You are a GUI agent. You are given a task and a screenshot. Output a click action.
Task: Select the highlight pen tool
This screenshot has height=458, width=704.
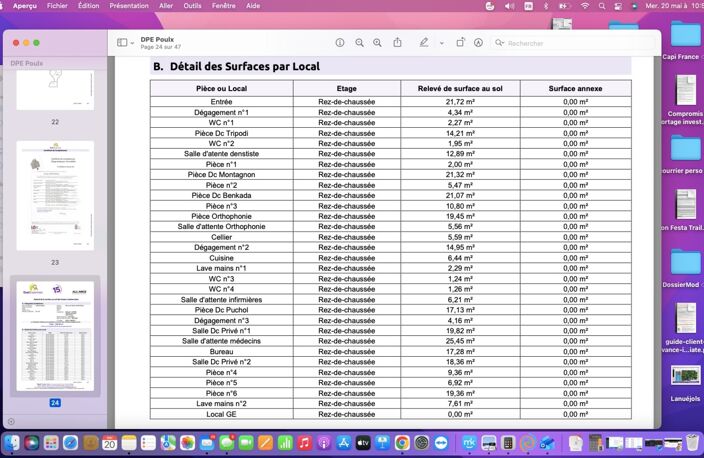(423, 43)
